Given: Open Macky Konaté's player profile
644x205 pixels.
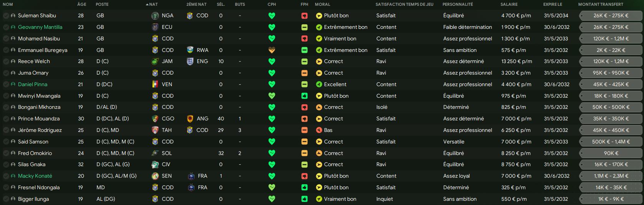Looking at the screenshot, I should click(35, 176).
